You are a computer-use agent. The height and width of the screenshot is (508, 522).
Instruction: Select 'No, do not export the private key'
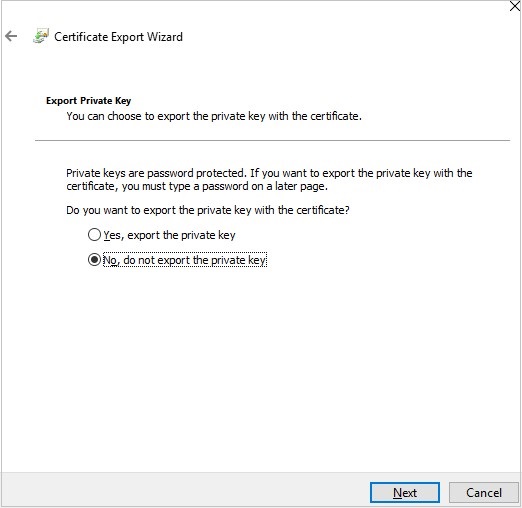pyautogui.click(x=177, y=260)
